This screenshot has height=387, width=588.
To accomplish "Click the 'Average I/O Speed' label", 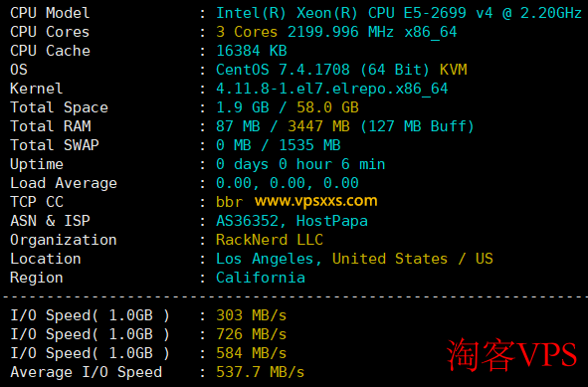I will 86,372.
